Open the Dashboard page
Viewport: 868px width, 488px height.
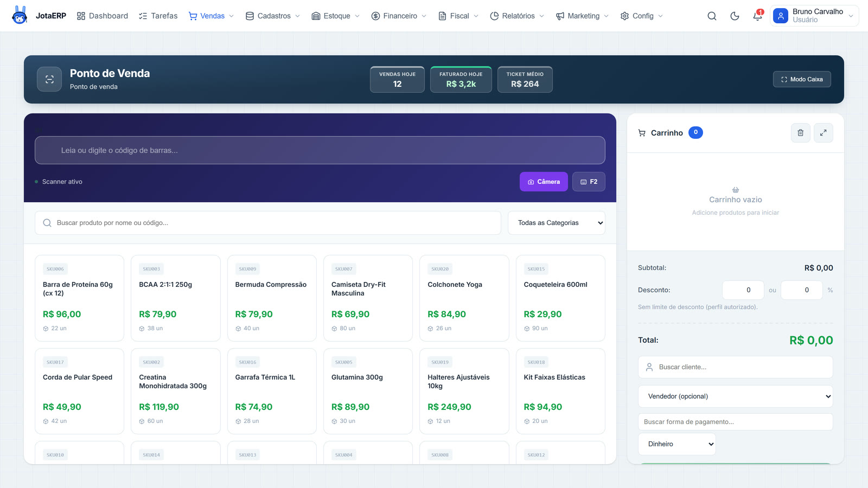(x=103, y=16)
